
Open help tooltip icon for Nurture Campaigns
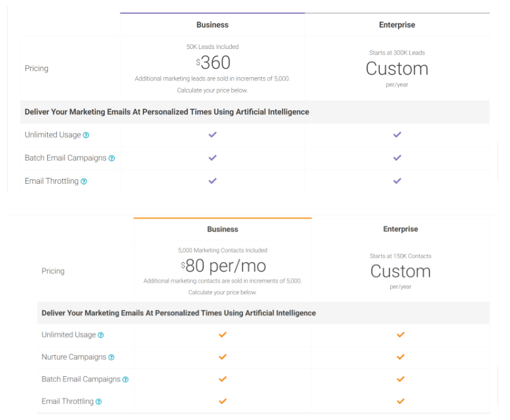[x=111, y=357]
